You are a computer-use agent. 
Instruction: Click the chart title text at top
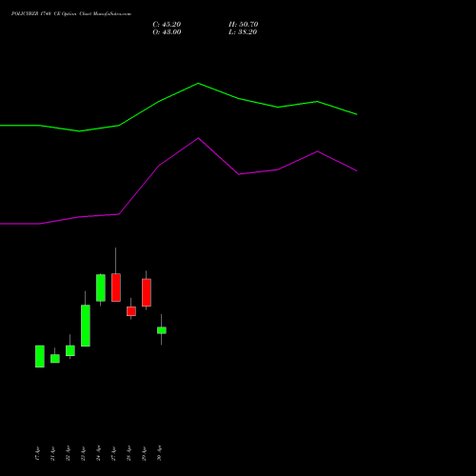click(71, 14)
